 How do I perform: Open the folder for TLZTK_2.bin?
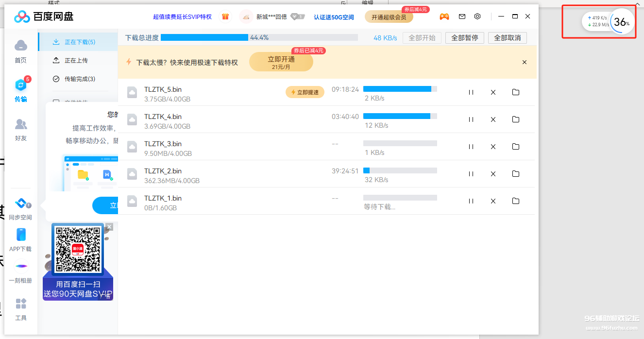[516, 174]
